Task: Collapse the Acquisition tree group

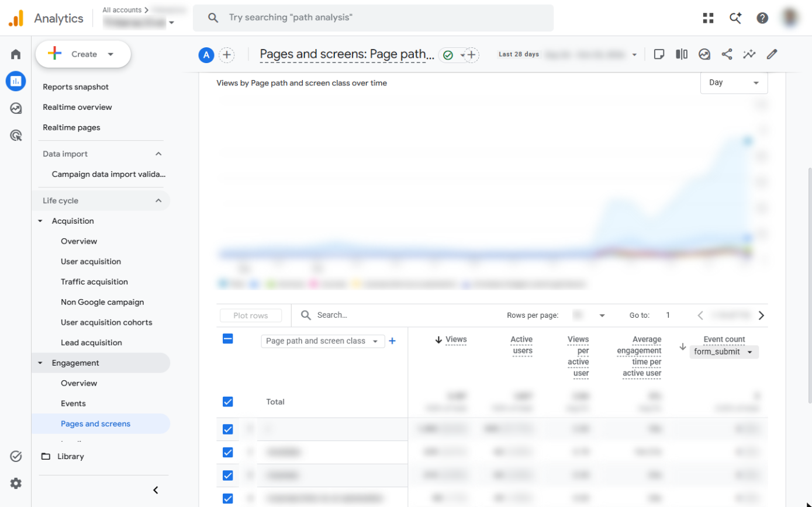Action: pos(40,221)
